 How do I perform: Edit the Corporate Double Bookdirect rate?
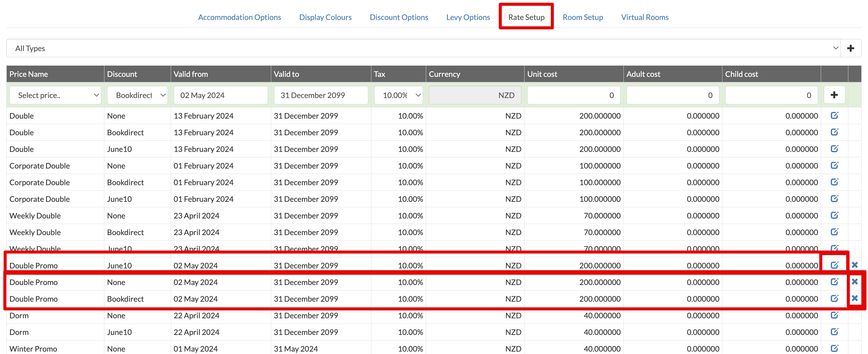pos(834,182)
